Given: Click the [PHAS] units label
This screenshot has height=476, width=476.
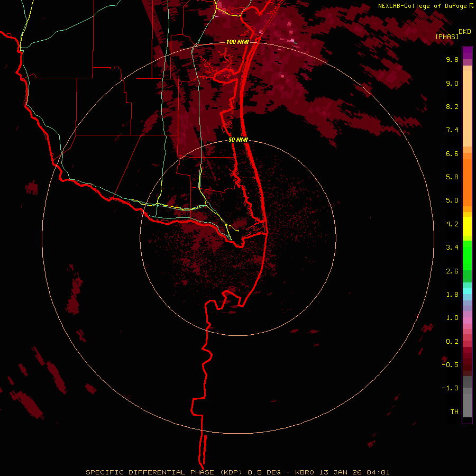Looking at the screenshot, I should coord(447,36).
